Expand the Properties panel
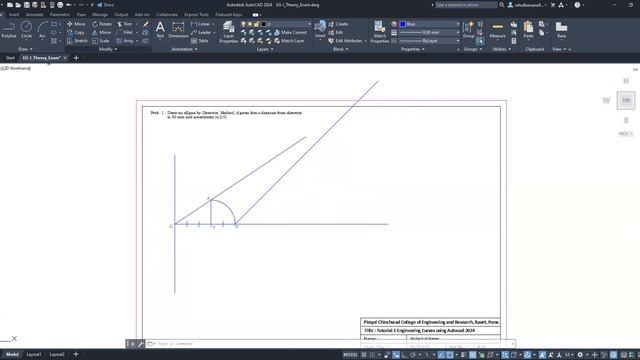 coord(413,49)
